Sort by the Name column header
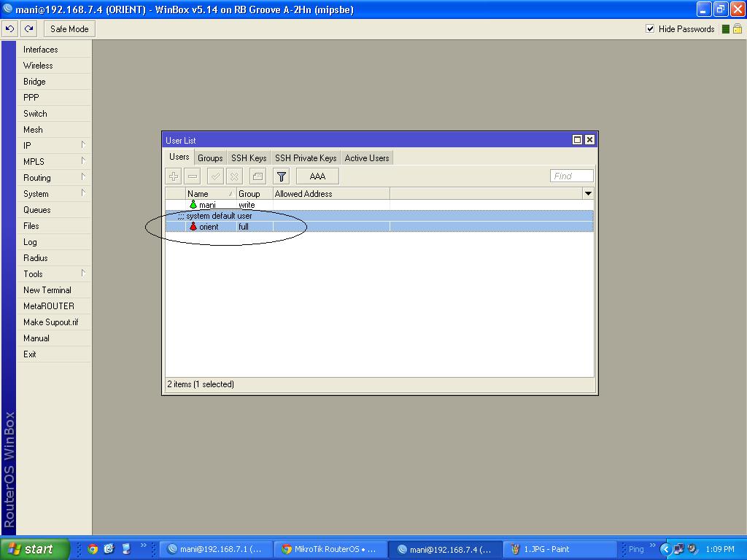The image size is (747, 560). pyautogui.click(x=211, y=194)
